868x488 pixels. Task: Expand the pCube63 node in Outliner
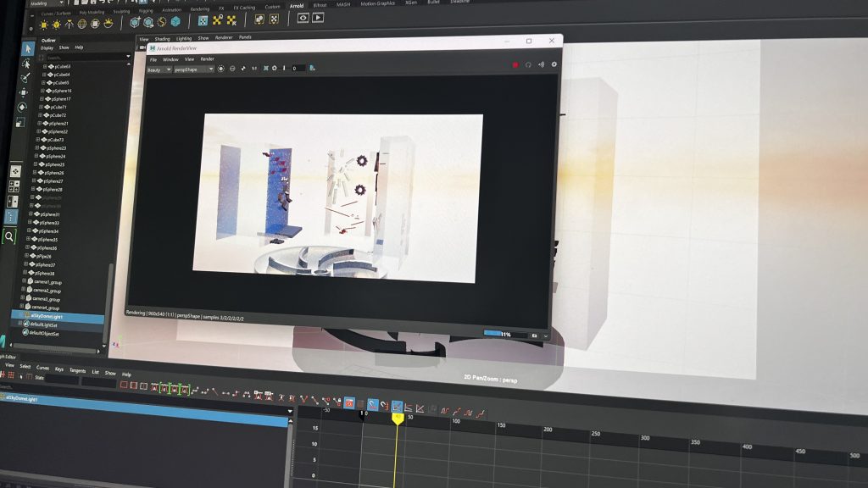point(45,66)
